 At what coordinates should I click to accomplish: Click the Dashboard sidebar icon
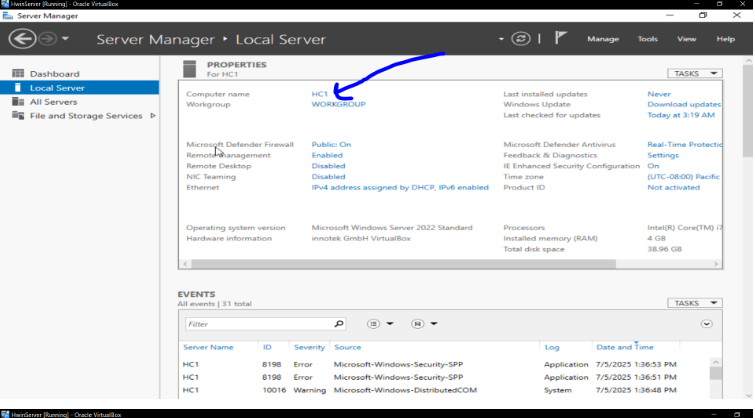(18, 73)
